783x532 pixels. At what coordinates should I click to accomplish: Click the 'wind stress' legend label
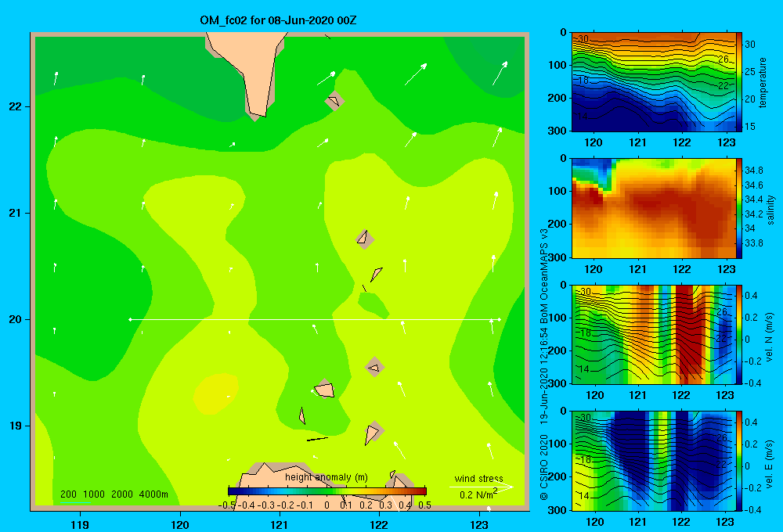coord(478,478)
